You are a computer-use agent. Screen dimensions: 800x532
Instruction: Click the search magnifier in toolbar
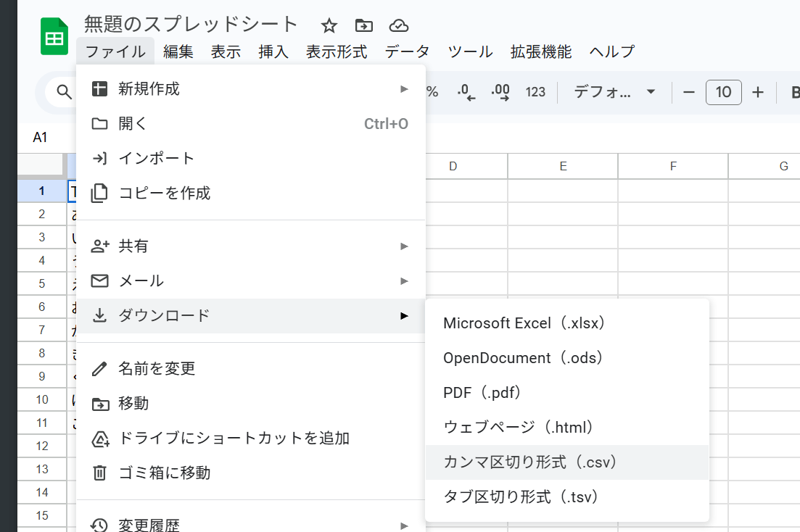click(64, 92)
